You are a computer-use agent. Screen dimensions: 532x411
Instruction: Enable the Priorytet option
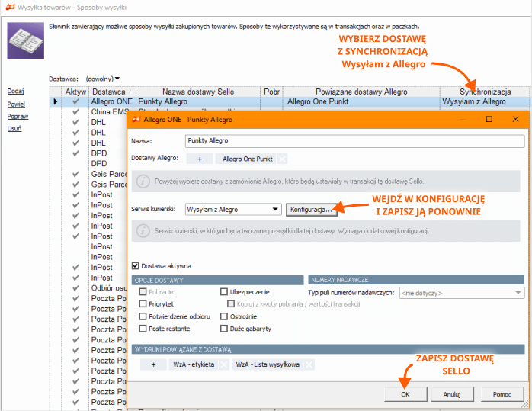[143, 303]
